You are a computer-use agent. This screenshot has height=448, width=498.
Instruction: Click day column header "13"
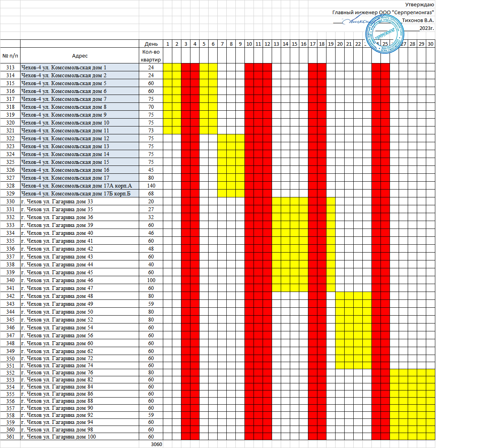[x=276, y=44]
